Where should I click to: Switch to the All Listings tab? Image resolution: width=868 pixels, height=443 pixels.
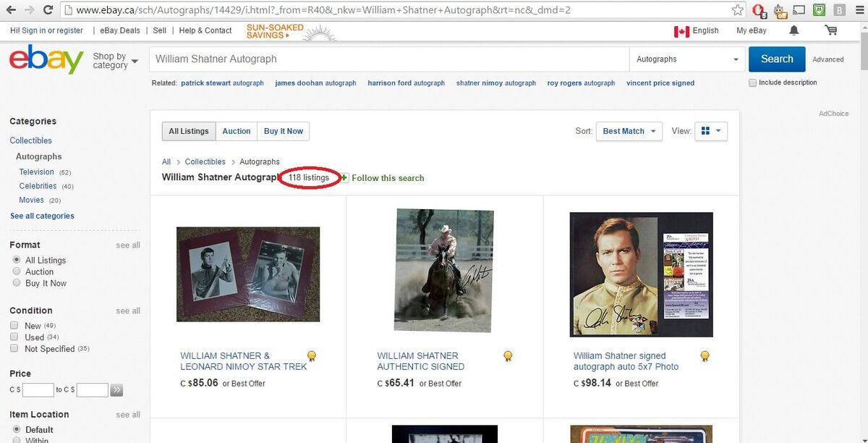pos(189,131)
